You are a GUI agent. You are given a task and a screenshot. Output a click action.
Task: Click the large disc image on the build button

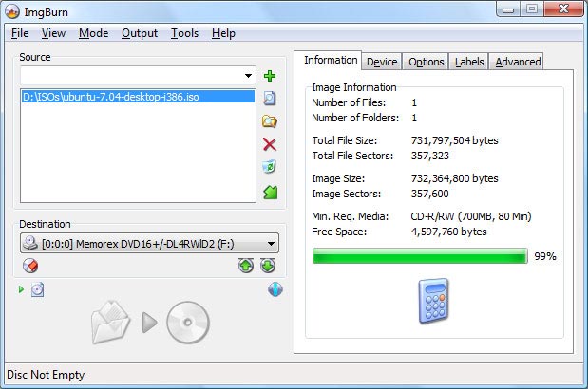[x=188, y=323]
